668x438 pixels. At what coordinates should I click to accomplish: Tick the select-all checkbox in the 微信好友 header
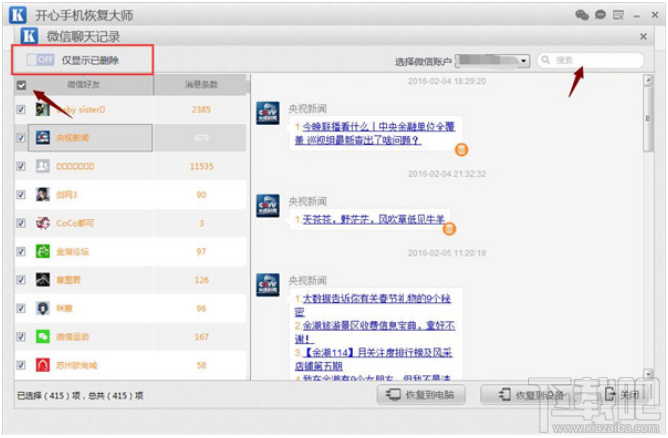coord(21,85)
